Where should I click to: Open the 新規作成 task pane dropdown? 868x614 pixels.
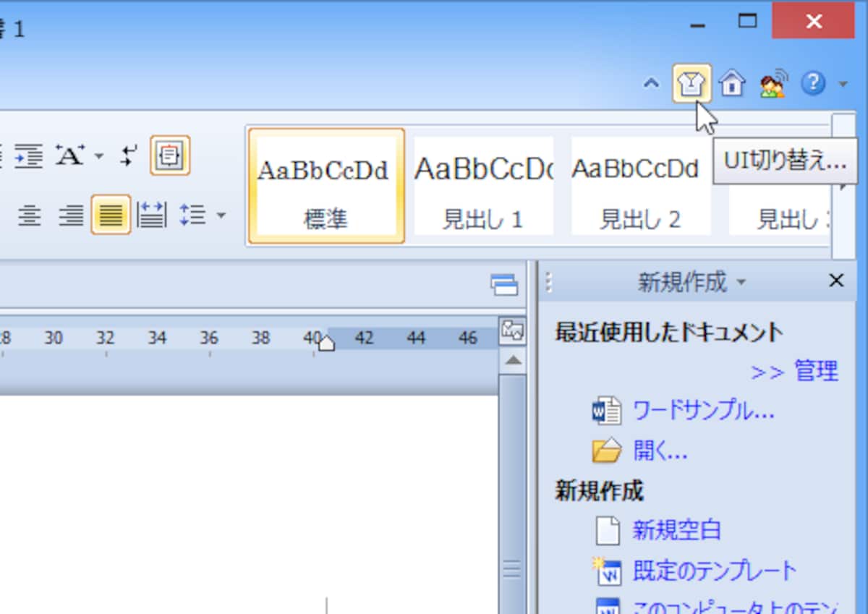point(740,283)
